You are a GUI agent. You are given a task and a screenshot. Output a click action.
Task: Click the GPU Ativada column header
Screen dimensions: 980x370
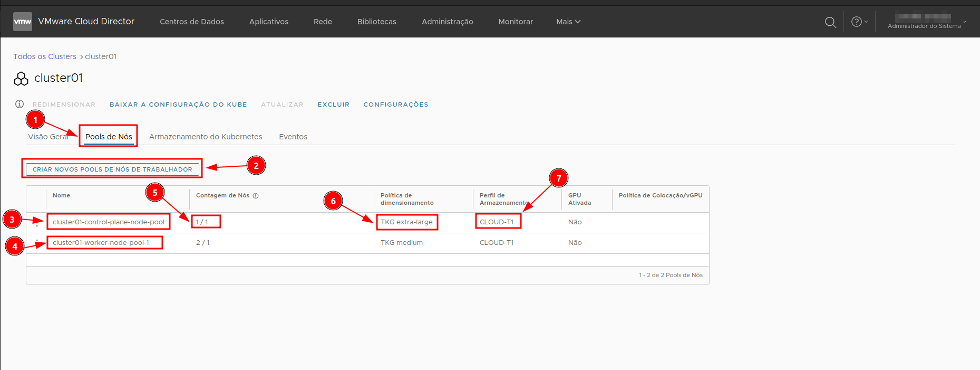pyautogui.click(x=579, y=199)
